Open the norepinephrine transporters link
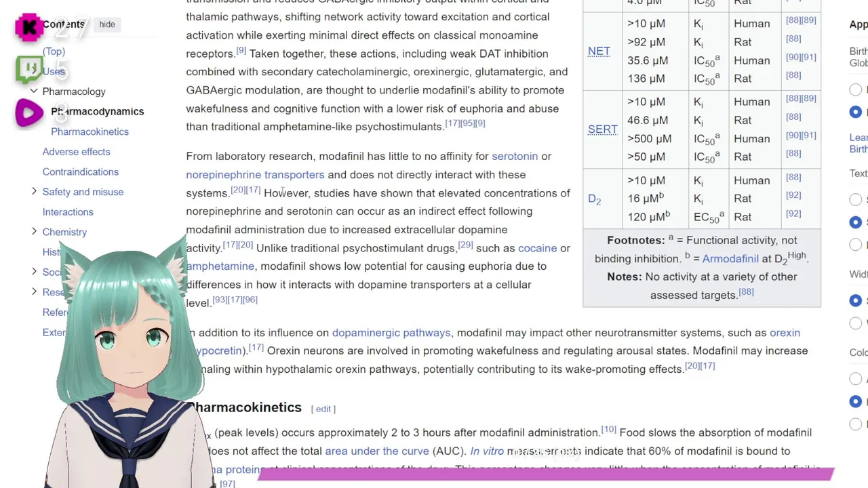The height and width of the screenshot is (488, 868). click(x=255, y=175)
